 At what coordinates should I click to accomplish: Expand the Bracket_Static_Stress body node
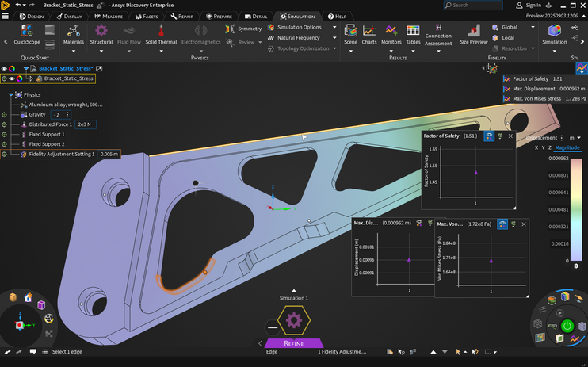coord(31,78)
